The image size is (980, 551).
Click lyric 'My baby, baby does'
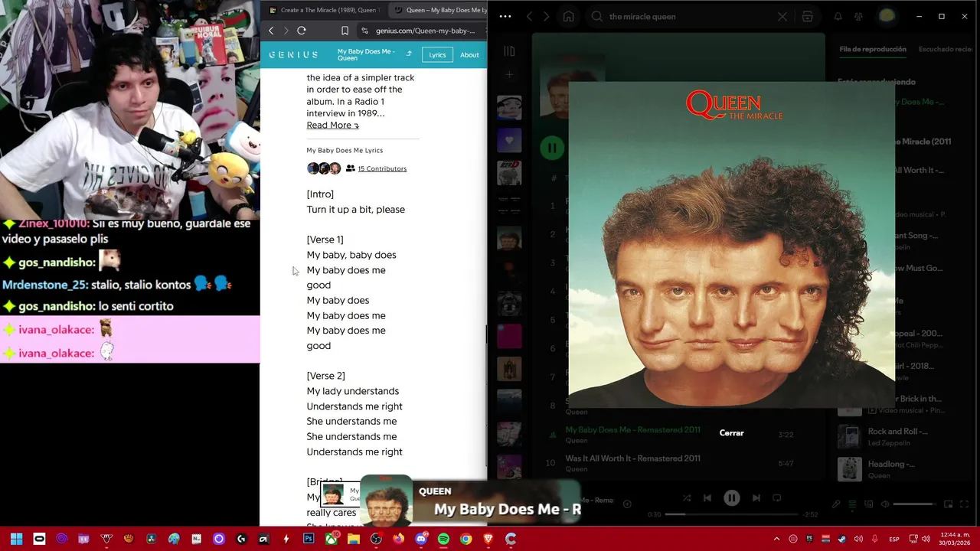pos(351,255)
